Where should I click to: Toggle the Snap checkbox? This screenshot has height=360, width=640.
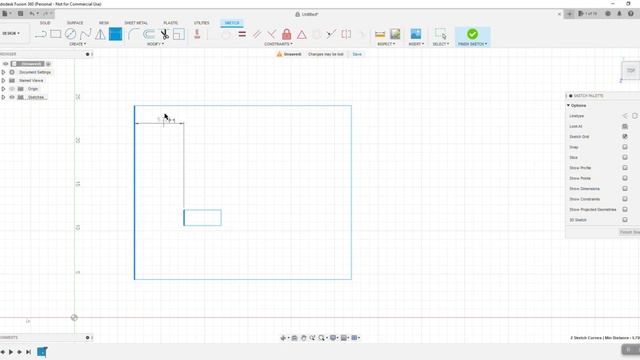pos(625,147)
